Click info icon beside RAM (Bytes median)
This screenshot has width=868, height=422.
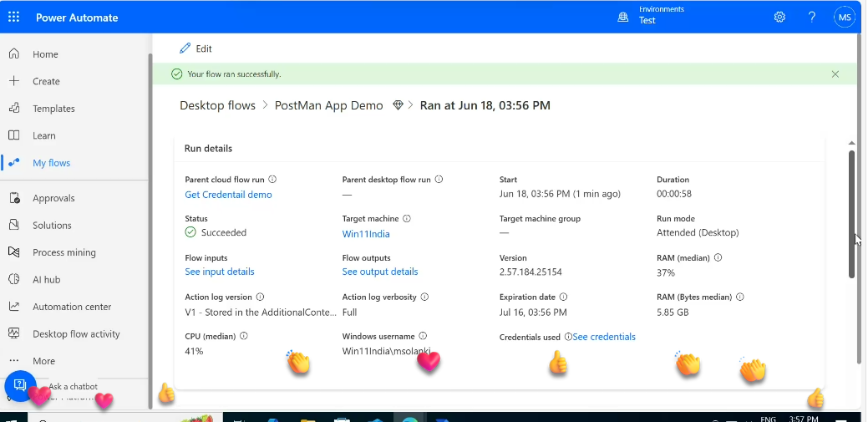click(740, 297)
